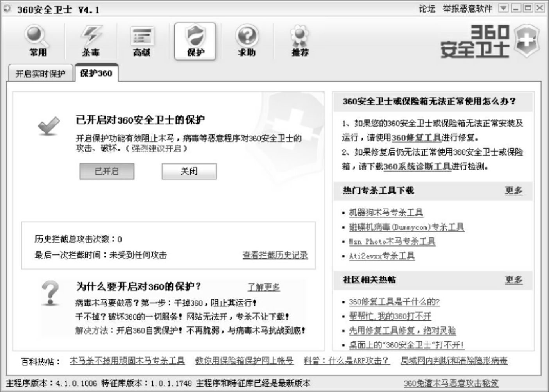Open the title bar dropdown menu arrow
Screen dimensions: 549x392
point(504,8)
